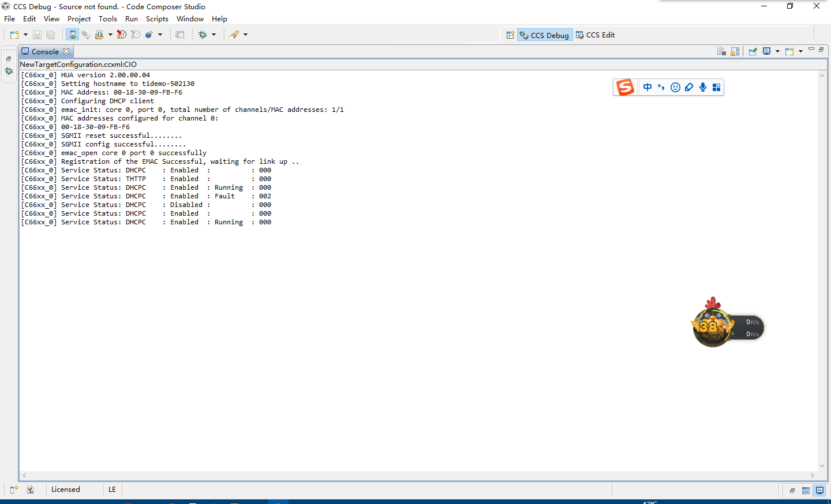
Task: Expand Display Selected Console dropdown arrow
Action: [x=777, y=51]
